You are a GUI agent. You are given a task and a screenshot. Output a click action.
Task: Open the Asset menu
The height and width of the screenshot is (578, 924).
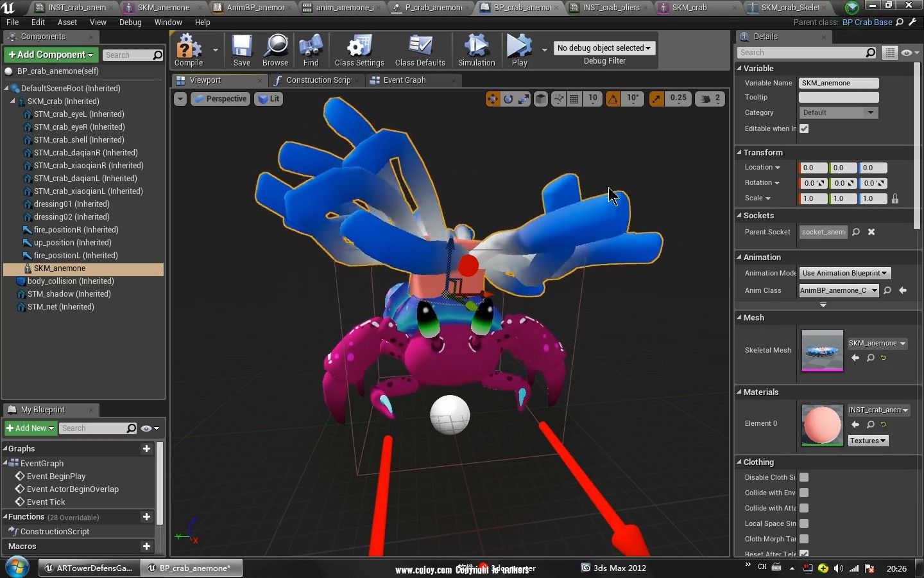coord(67,22)
